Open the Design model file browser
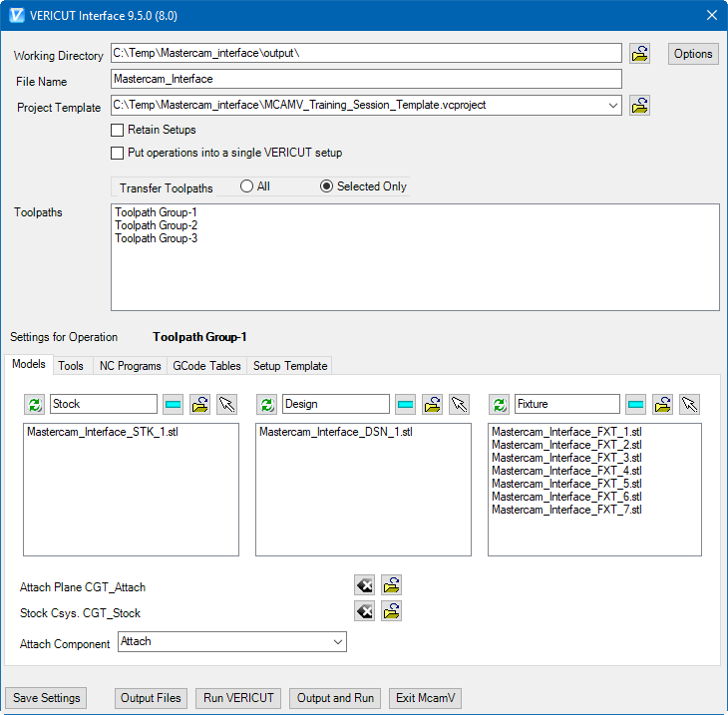Screen dimensions: 728x715 432,405
